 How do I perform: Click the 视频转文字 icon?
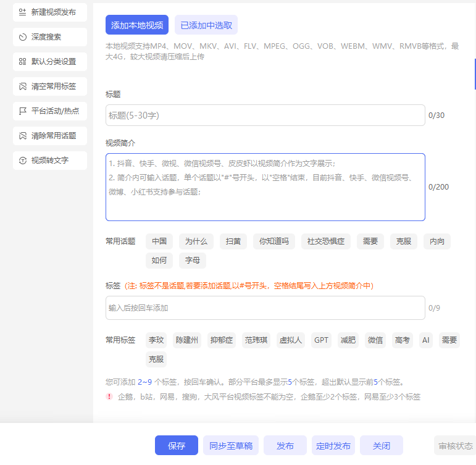click(x=23, y=161)
